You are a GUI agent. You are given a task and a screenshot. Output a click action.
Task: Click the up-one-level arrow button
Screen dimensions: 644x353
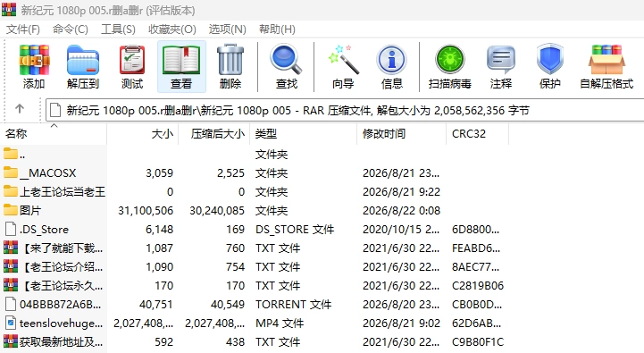[20, 109]
